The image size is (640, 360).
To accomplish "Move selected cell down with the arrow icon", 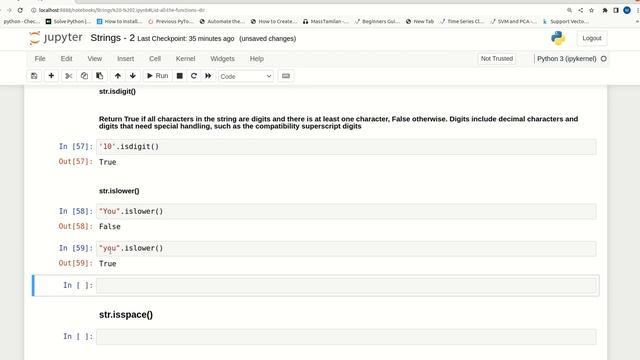I will click(133, 76).
